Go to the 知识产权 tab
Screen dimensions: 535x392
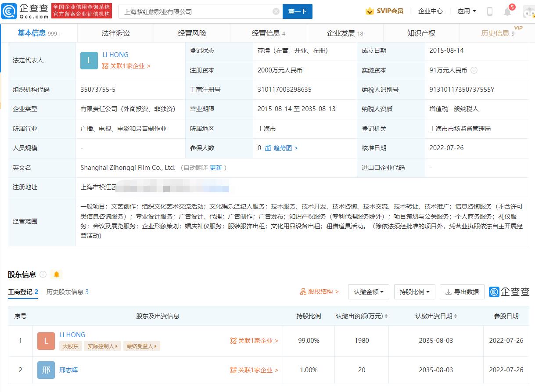point(421,33)
